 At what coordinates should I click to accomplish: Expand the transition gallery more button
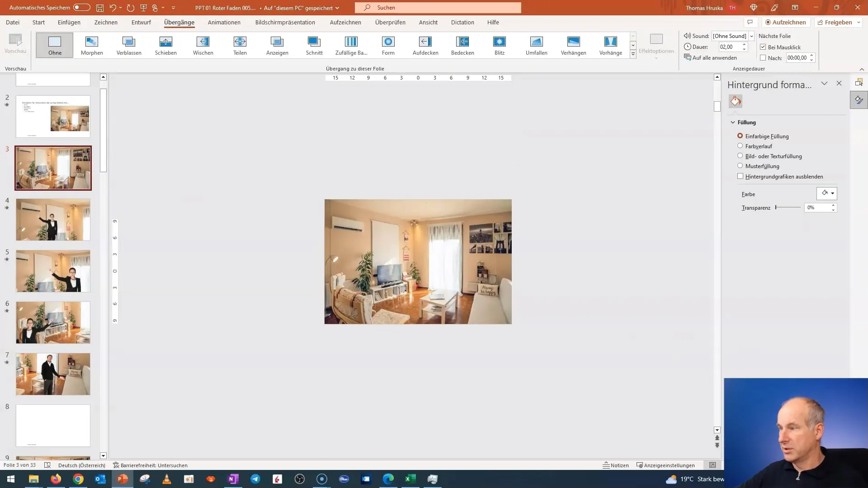[633, 54]
